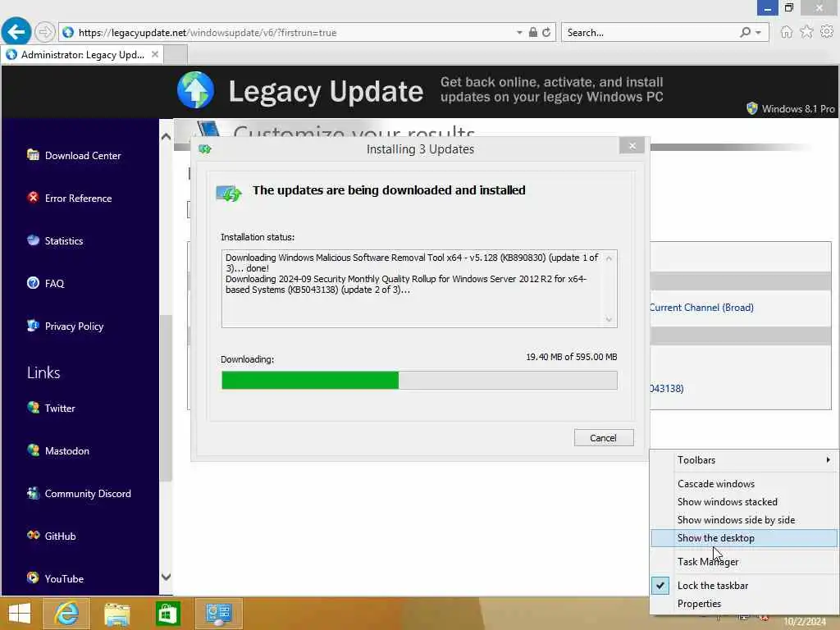The height and width of the screenshot is (630, 840).
Task: Open the Windows Store taskbar icon
Action: pyautogui.click(x=167, y=614)
